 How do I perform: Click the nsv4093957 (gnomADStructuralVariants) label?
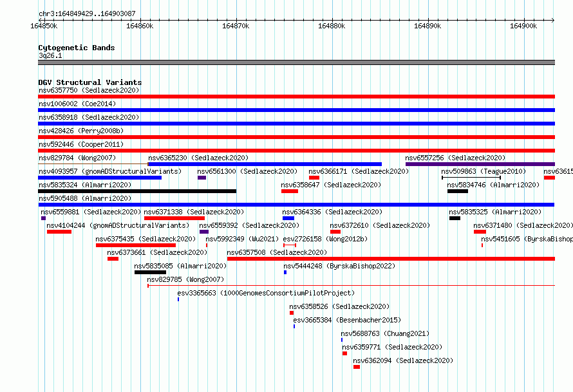coord(110,171)
